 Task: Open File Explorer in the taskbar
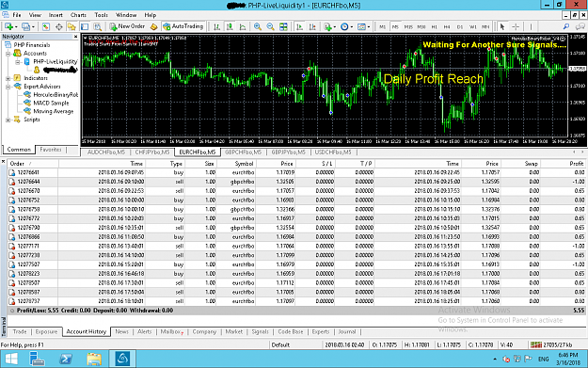click(94, 359)
